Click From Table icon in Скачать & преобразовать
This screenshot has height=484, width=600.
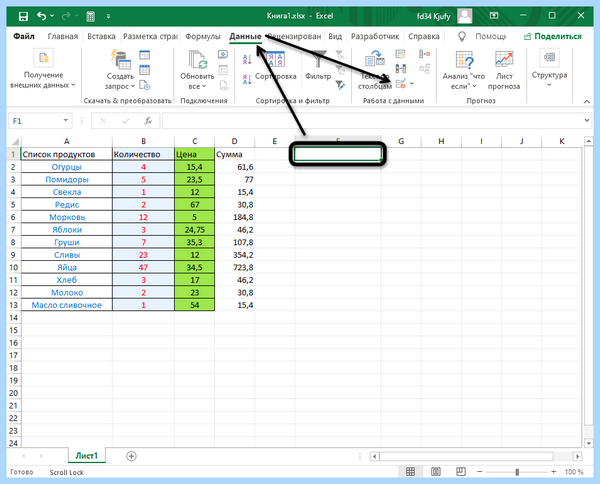pos(145,70)
